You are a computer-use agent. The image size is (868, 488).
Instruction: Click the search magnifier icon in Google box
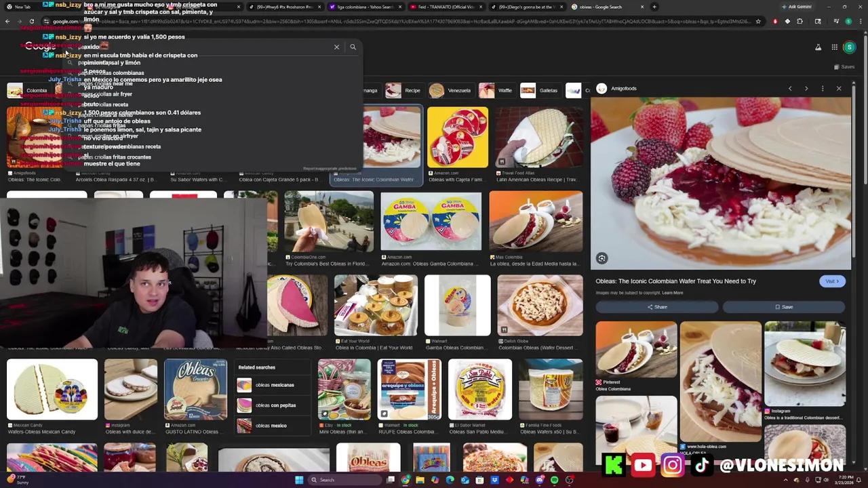[353, 47]
